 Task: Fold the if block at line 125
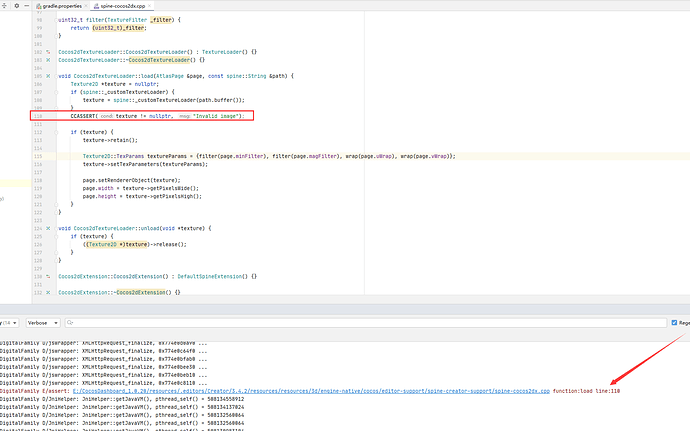pyautogui.click(x=56, y=236)
